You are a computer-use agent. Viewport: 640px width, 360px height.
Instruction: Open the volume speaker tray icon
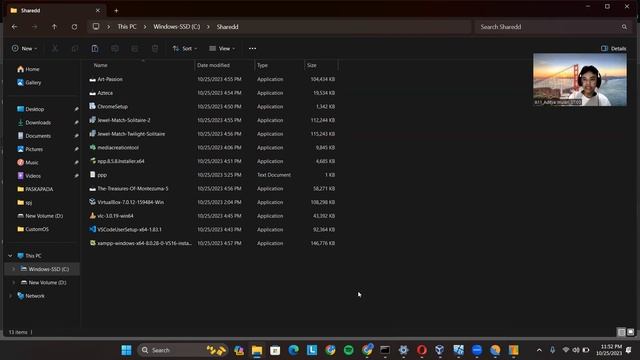pos(576,350)
